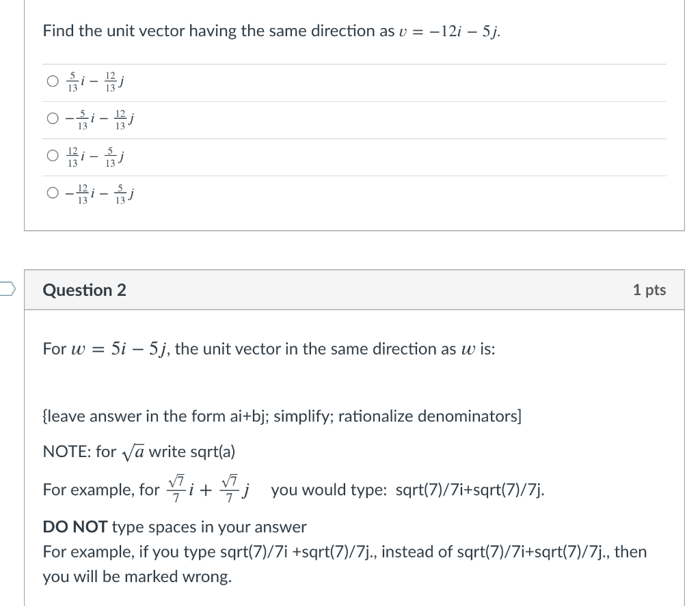700x606 pixels.
Task: Select answer option 12/13 i − 5/13 j
Action: (52, 155)
